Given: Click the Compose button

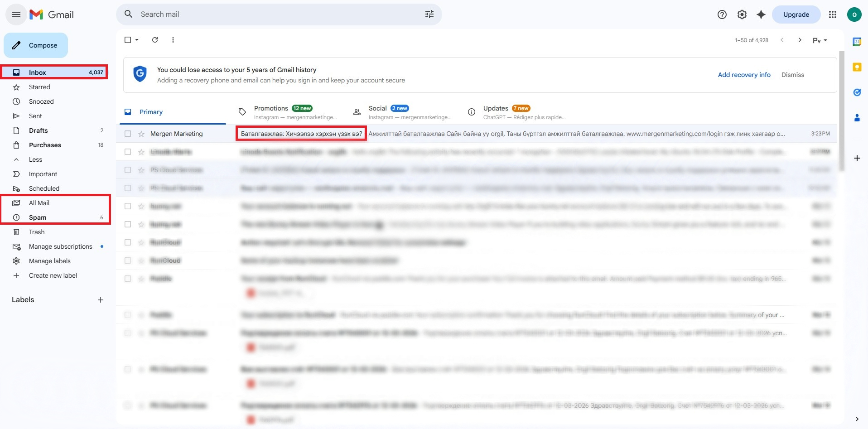Looking at the screenshot, I should pos(36,45).
